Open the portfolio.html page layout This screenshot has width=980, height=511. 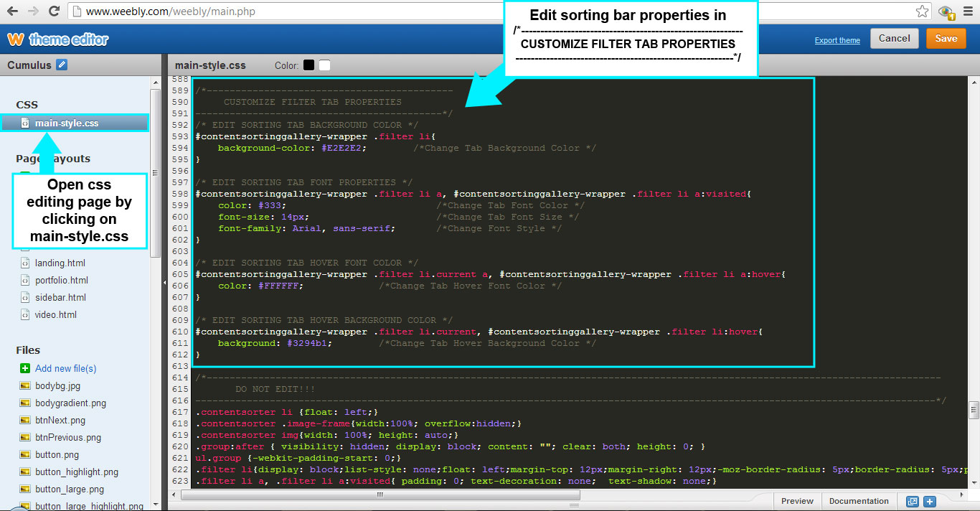[x=62, y=281]
